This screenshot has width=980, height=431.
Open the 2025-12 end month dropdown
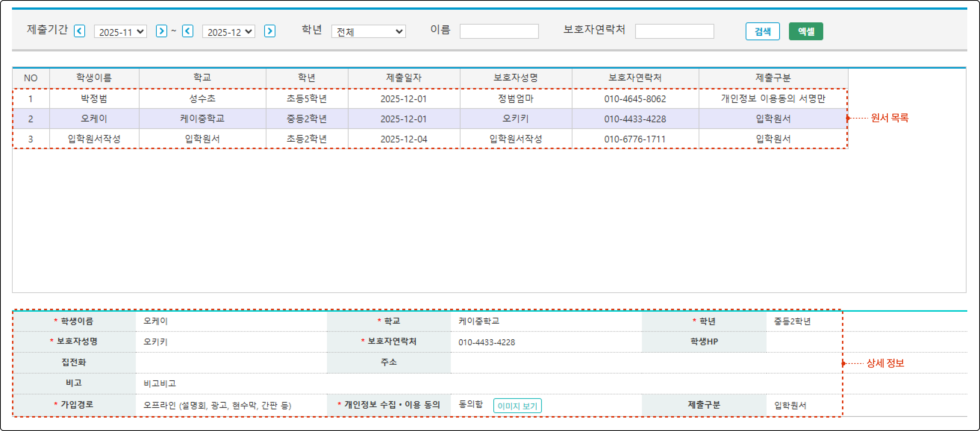coord(228,32)
